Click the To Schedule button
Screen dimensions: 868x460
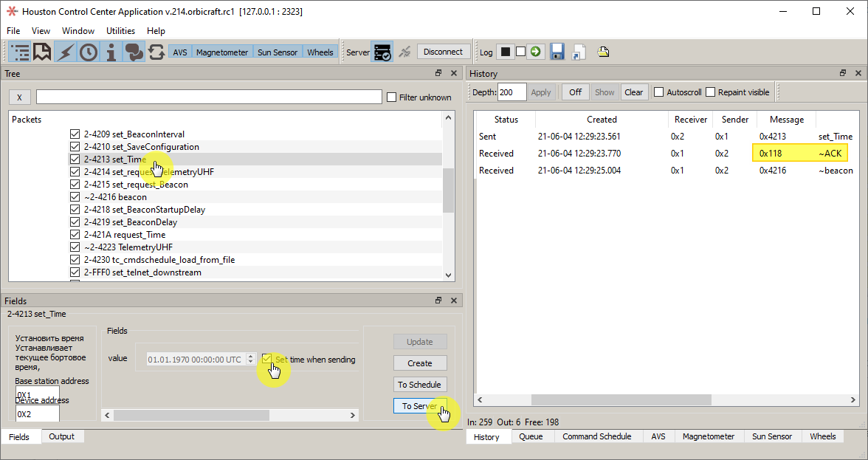tap(419, 385)
